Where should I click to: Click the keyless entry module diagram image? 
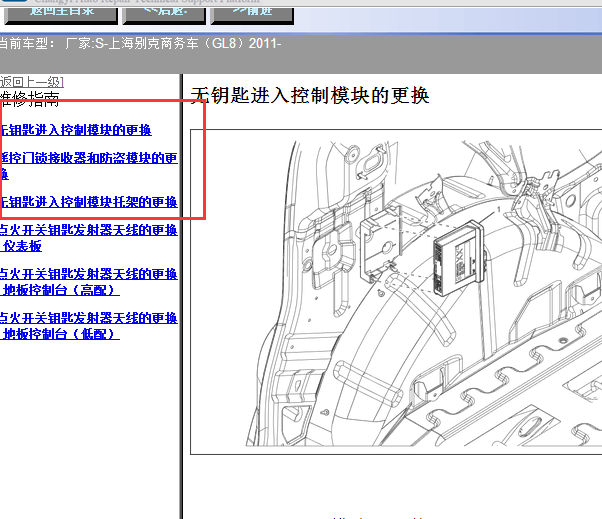[396, 292]
